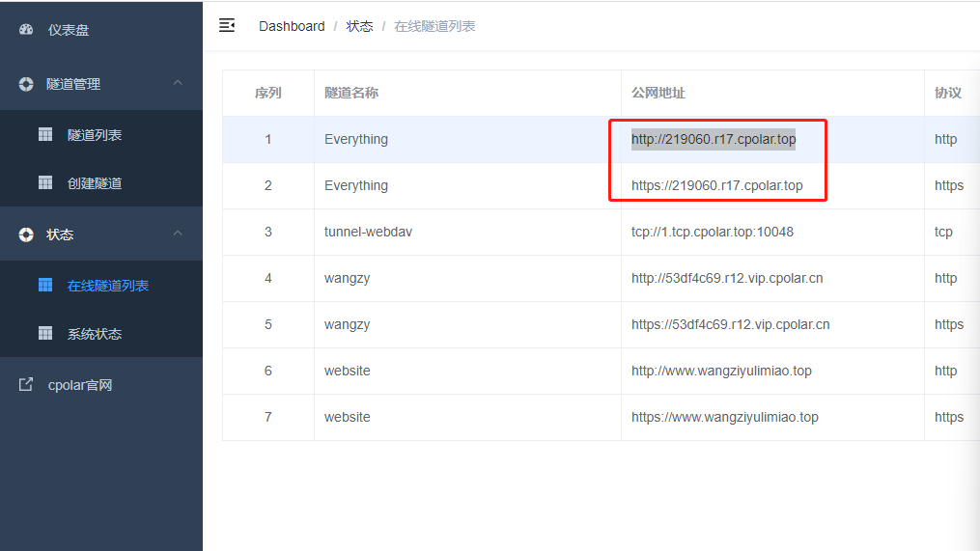This screenshot has width=980, height=551.
Task: Click the website name in row 6
Action: tap(347, 371)
